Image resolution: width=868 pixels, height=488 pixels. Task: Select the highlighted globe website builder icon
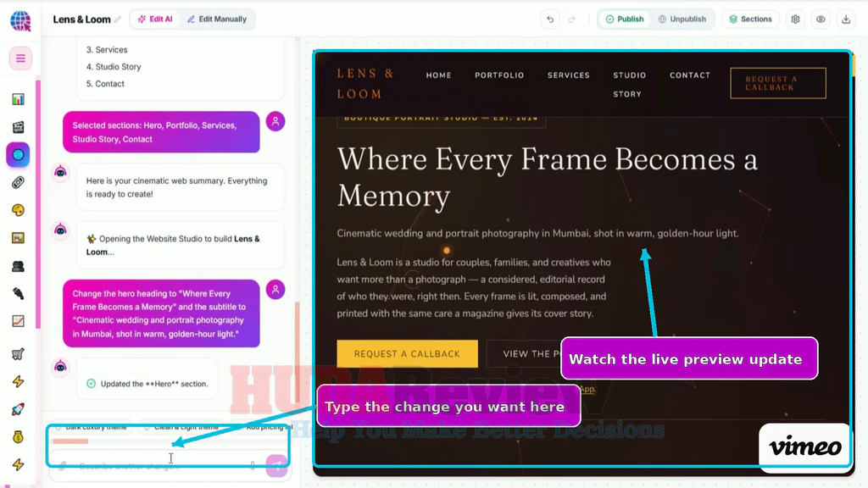[x=19, y=155]
